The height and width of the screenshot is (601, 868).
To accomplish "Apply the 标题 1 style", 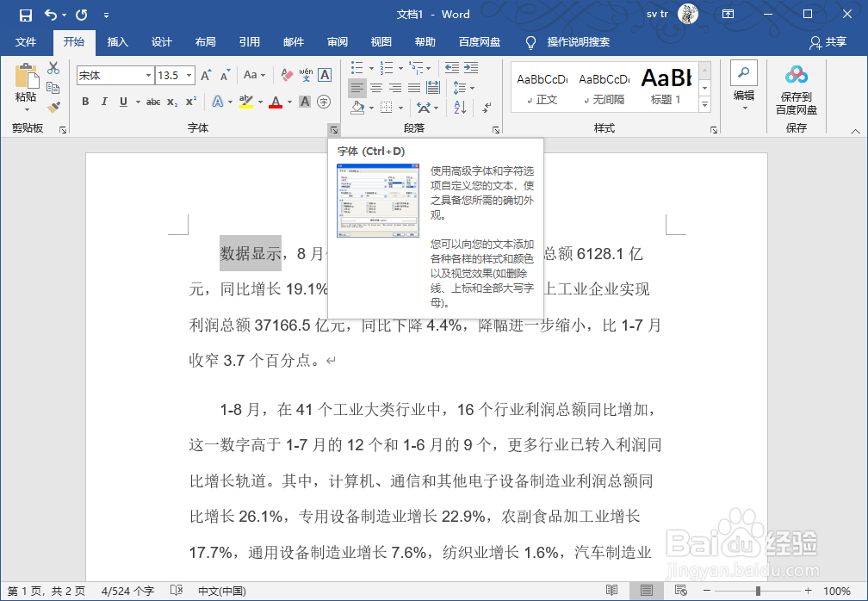I will pyautogui.click(x=666, y=88).
